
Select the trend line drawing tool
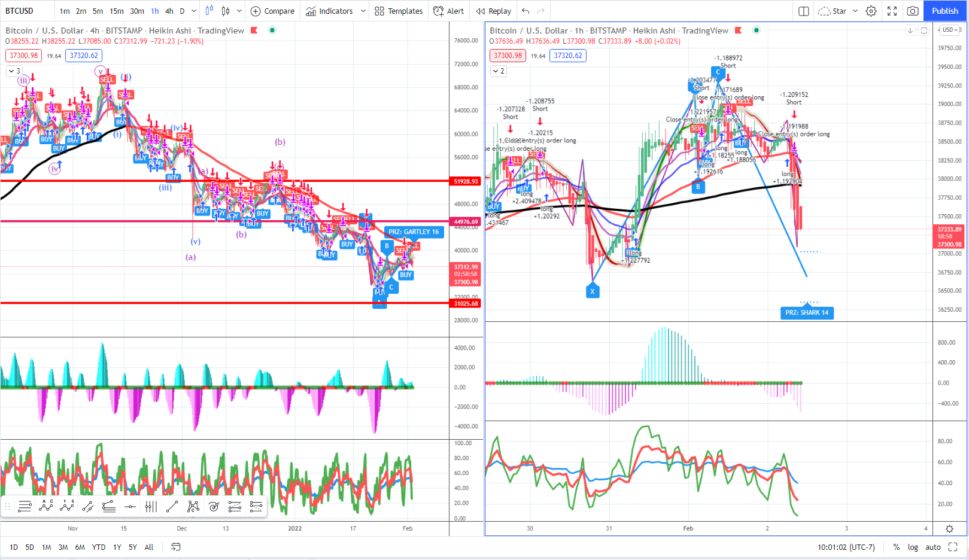172,507
